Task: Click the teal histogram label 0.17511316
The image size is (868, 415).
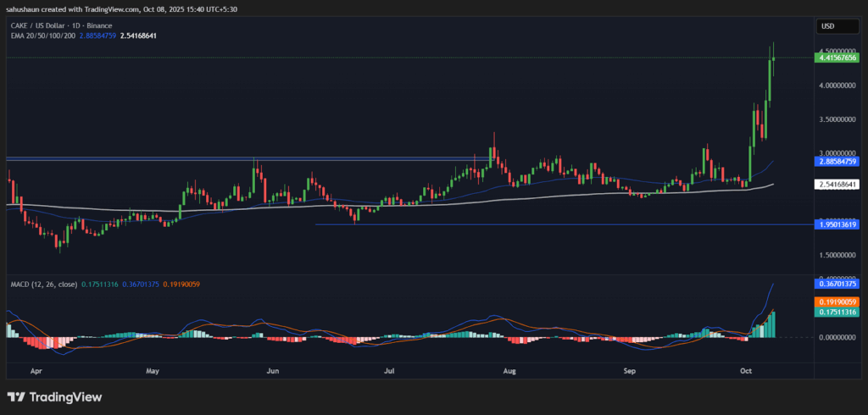Action: tap(837, 313)
